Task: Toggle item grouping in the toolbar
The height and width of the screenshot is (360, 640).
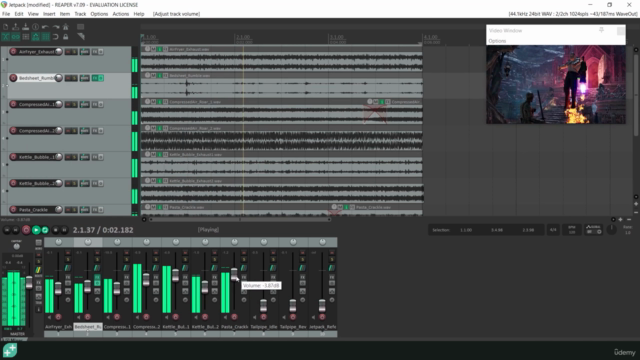Action: [16, 37]
